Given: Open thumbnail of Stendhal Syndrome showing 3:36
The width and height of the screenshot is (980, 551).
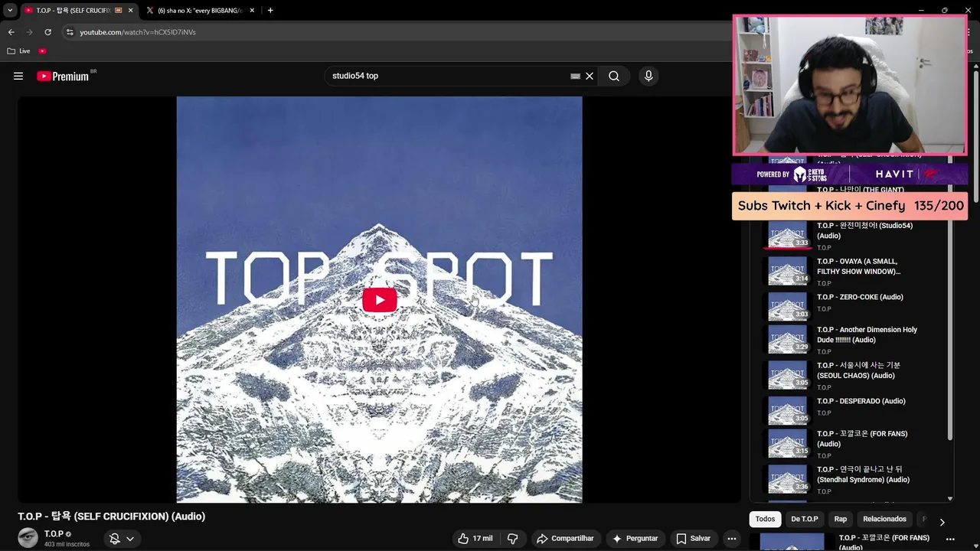Looking at the screenshot, I should [x=788, y=479].
